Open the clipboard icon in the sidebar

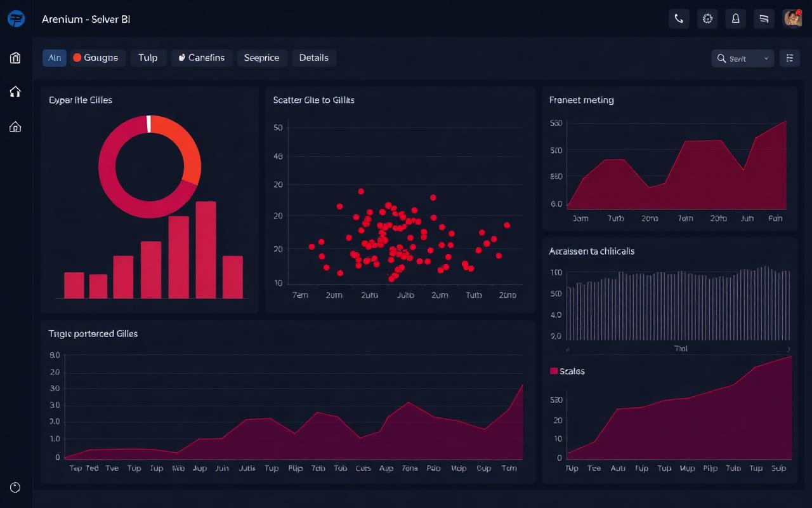point(16,58)
